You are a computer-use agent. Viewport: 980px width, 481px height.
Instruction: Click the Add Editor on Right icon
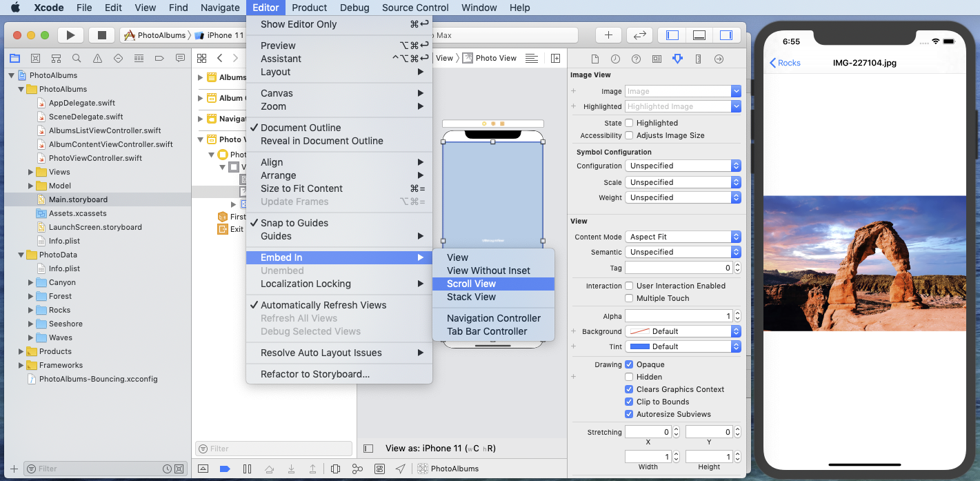pos(555,59)
